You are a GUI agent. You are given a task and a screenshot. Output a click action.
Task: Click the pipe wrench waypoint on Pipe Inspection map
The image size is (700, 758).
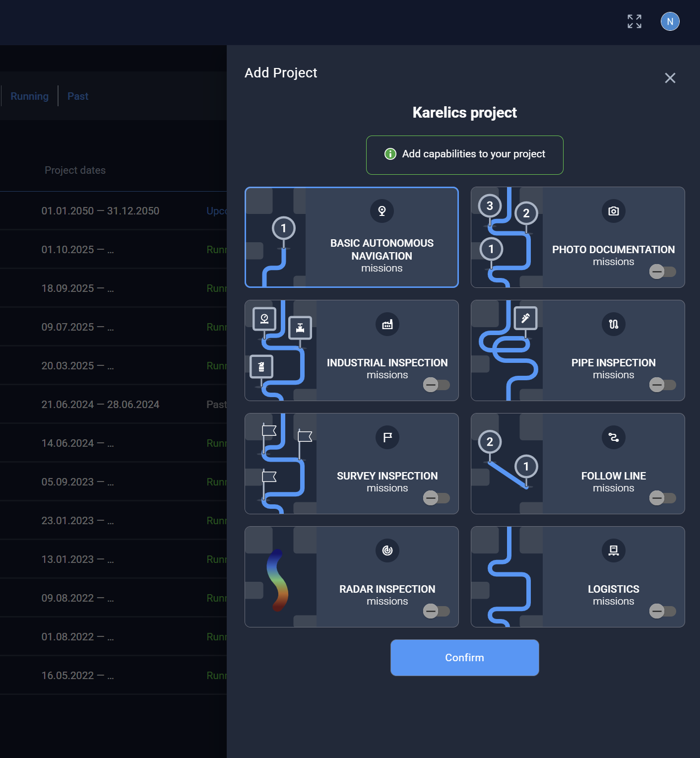[526, 318]
